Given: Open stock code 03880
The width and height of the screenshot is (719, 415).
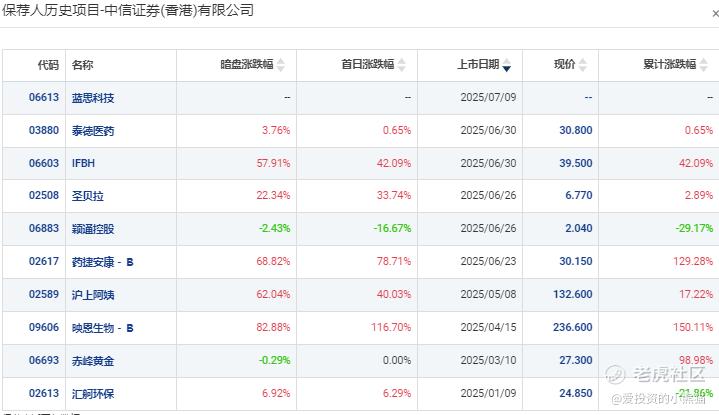Looking at the screenshot, I should 44,130.
